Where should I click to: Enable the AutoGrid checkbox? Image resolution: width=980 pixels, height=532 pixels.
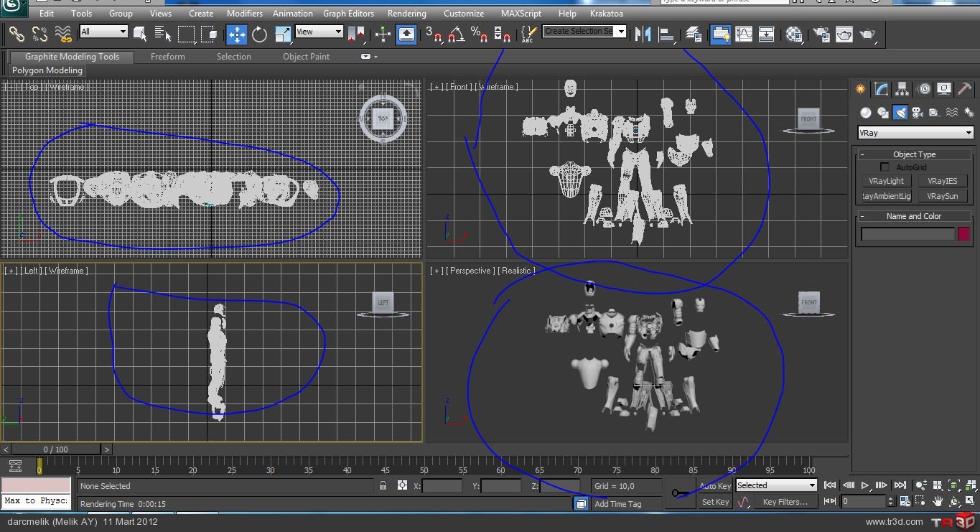click(885, 167)
